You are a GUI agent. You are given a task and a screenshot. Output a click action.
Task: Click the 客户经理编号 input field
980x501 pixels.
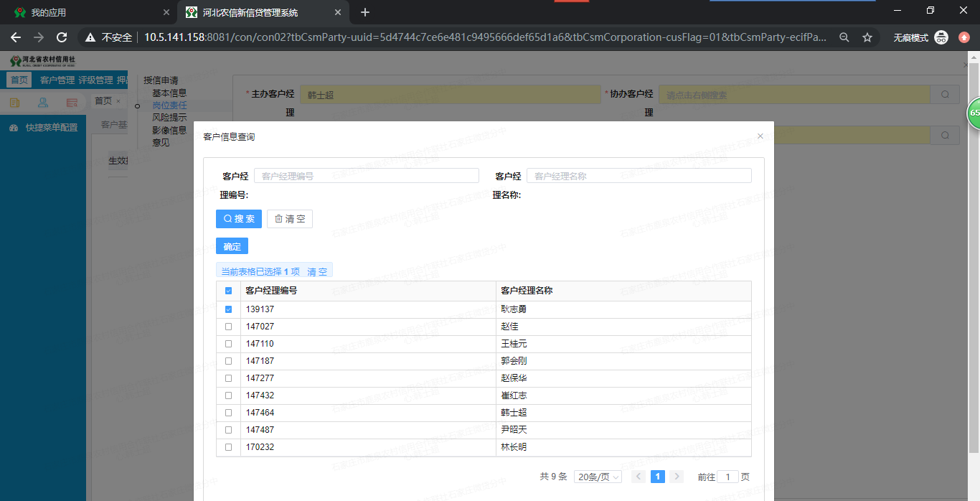[366, 176]
